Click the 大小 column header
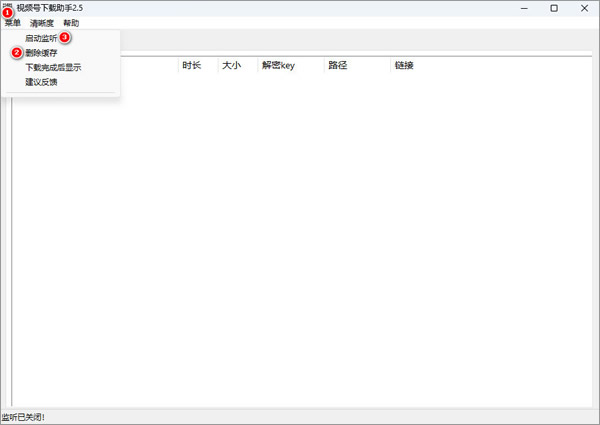The image size is (600, 425). click(x=238, y=65)
